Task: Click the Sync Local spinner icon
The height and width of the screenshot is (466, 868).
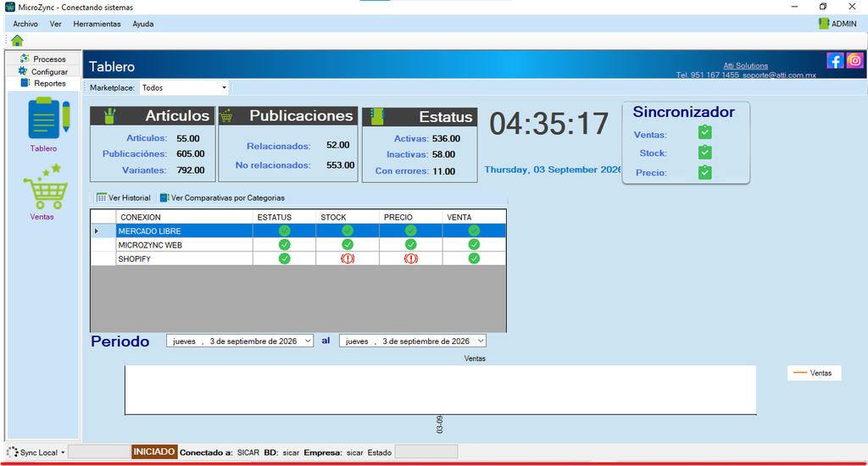Action: pos(13,452)
